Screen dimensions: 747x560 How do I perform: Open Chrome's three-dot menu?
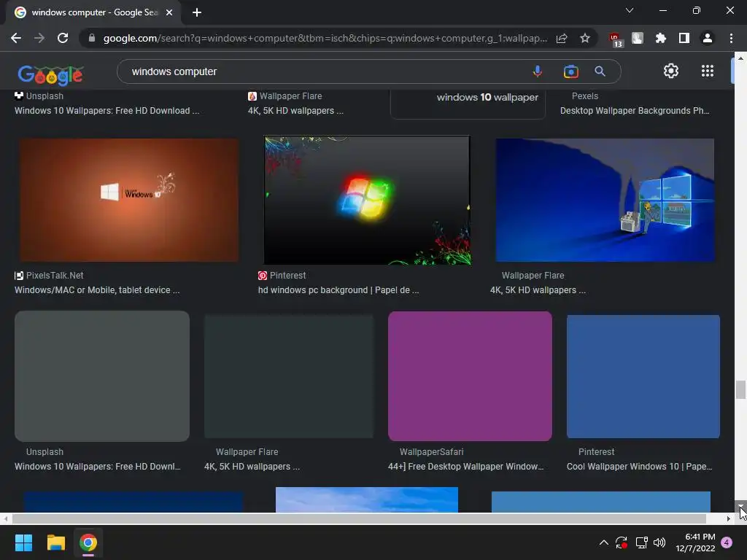click(731, 38)
